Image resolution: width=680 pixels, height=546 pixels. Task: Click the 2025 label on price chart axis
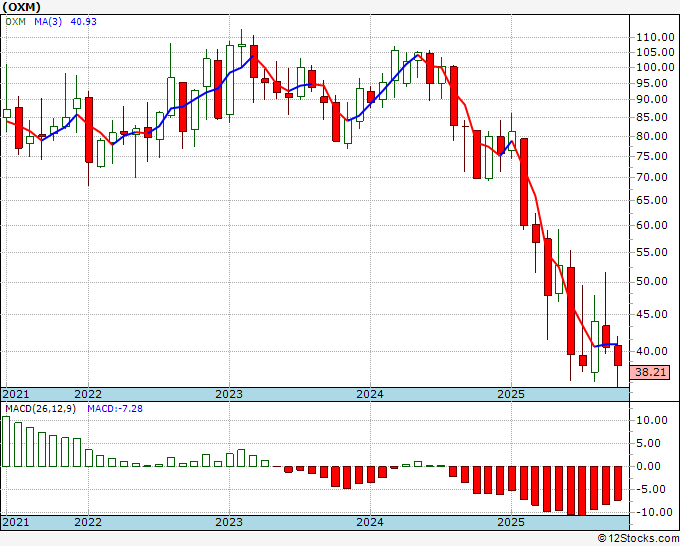pyautogui.click(x=511, y=394)
